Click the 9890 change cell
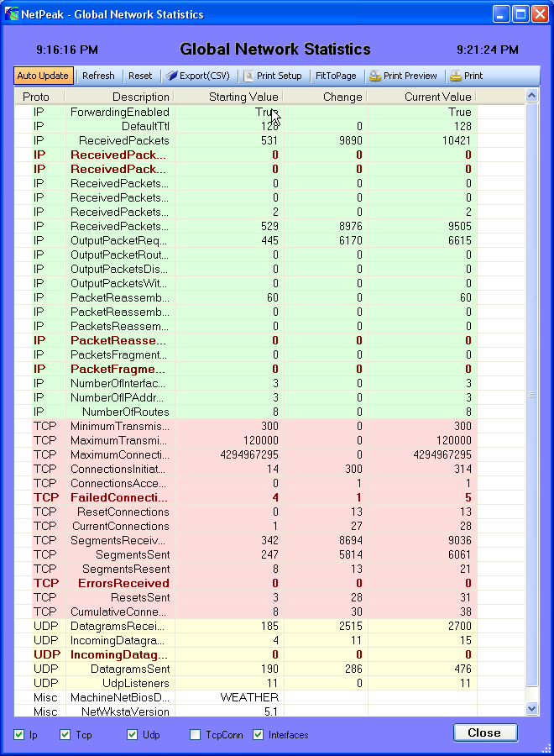The height and width of the screenshot is (756, 554). 326,141
